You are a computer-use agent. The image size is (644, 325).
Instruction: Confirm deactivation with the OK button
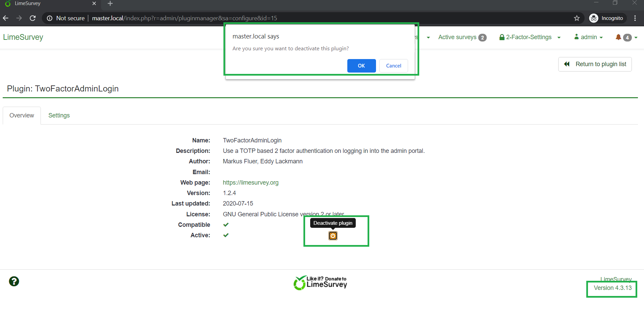coord(361,66)
